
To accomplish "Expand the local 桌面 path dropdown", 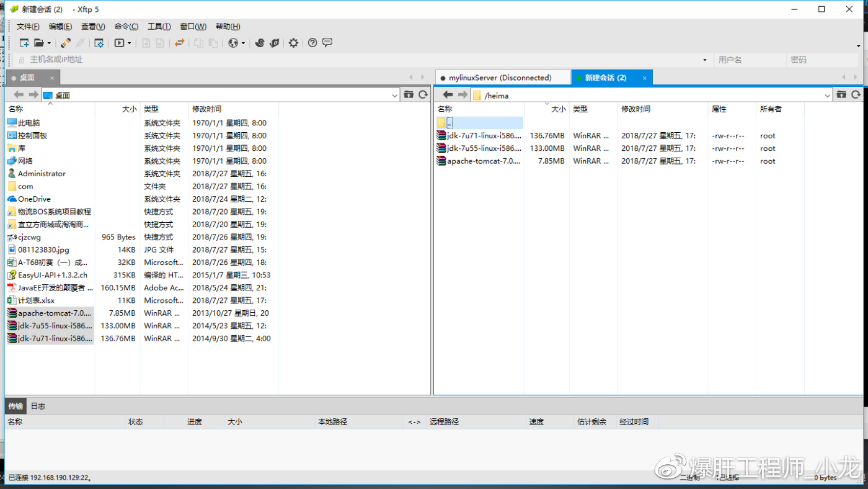I will [x=395, y=96].
